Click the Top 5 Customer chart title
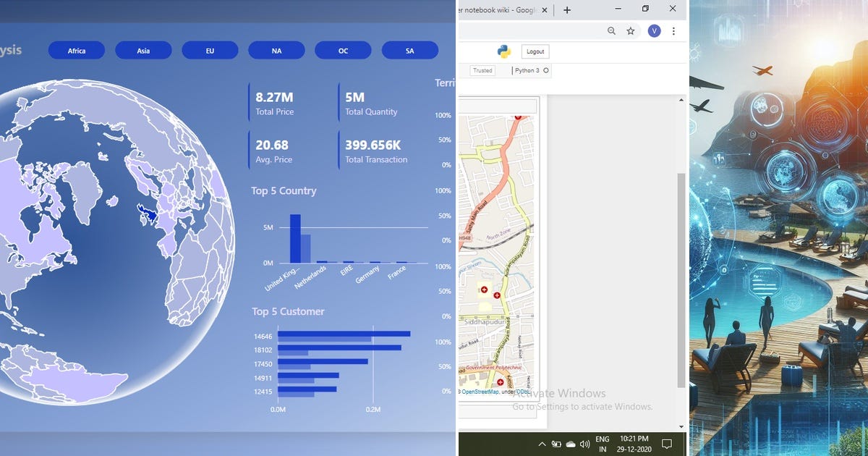This screenshot has width=868, height=456. (x=288, y=311)
